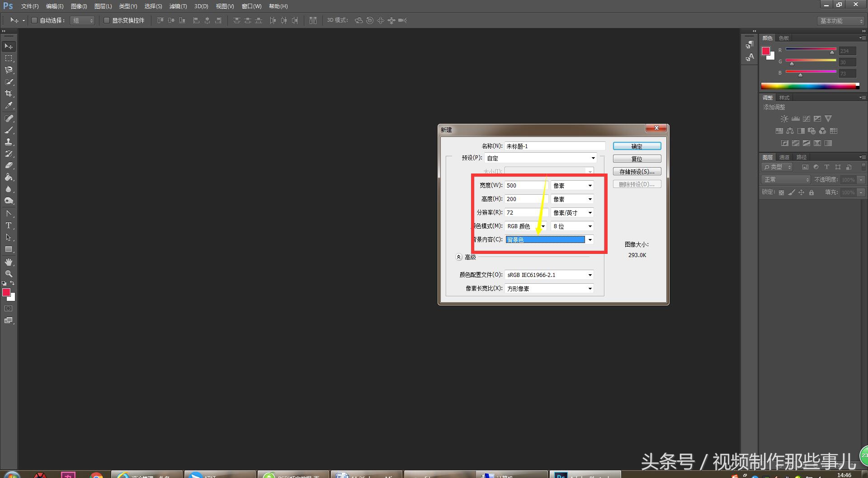
Task: Select the Lasso tool
Action: tap(9, 70)
